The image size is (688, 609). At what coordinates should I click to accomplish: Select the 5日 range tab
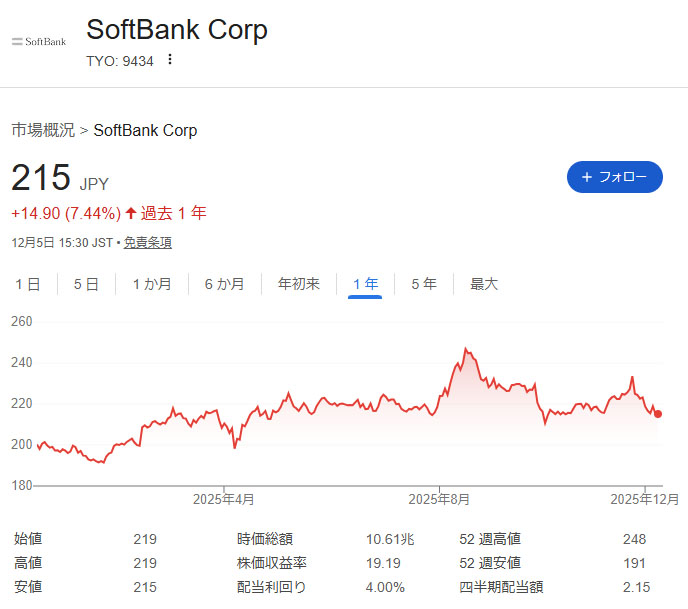86,284
